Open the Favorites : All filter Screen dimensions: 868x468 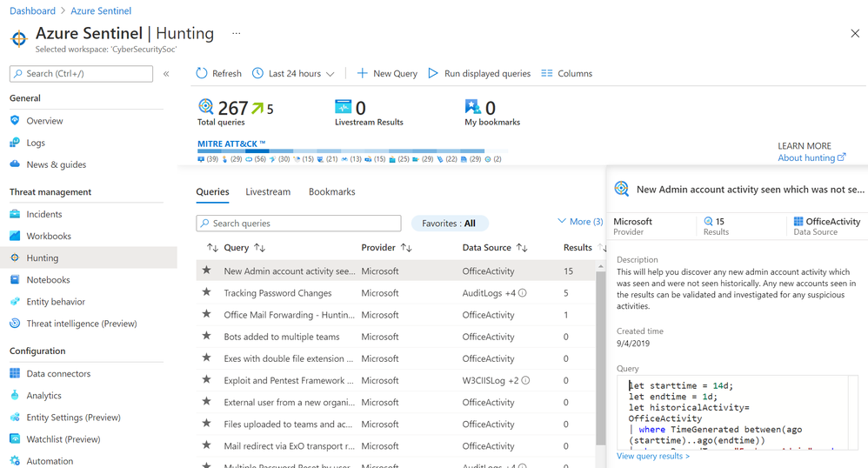(449, 224)
